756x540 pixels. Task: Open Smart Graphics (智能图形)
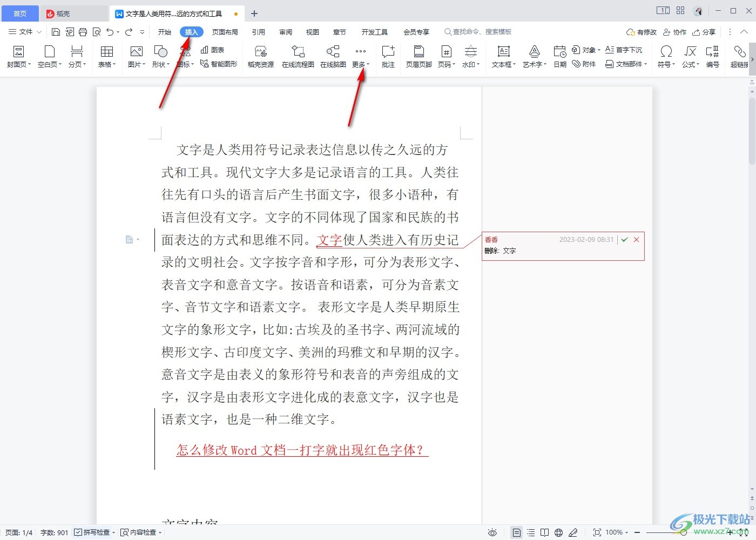pyautogui.click(x=219, y=64)
